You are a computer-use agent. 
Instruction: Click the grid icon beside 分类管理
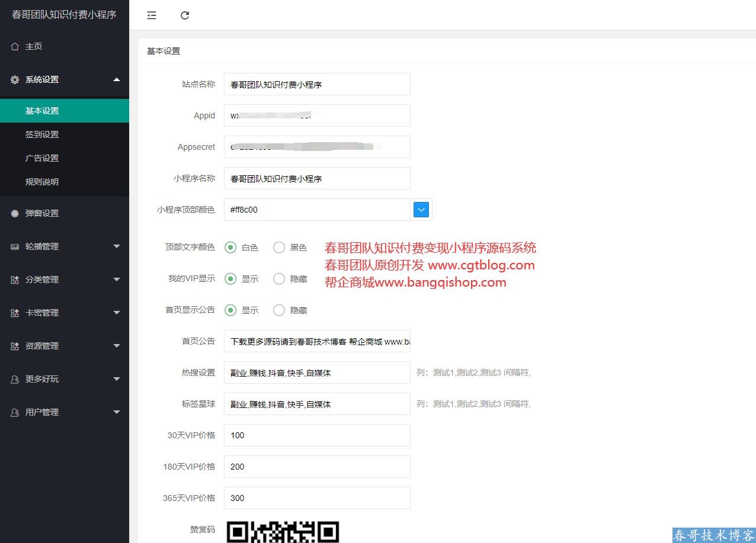(x=15, y=279)
